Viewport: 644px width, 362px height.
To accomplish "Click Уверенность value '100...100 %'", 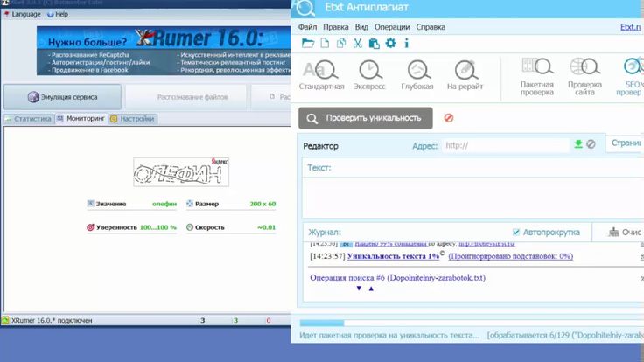I will pos(158,227).
